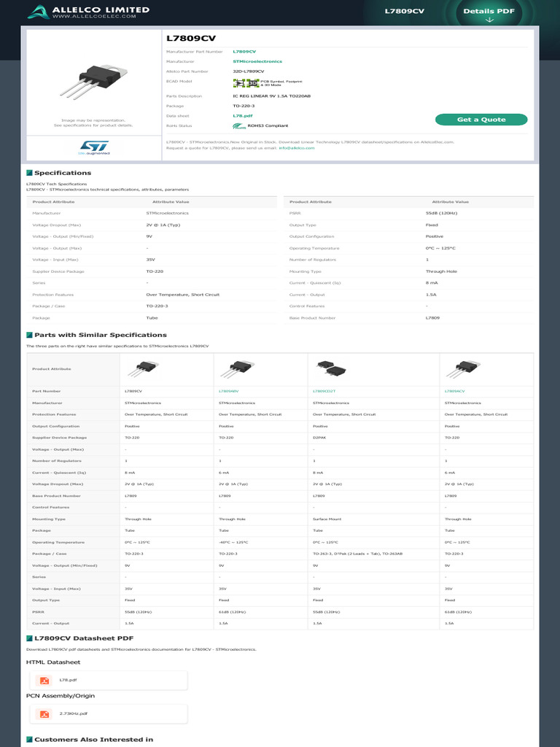Open the L7809ACV thumbnail image
Image resolution: width=560 pixels, height=747 pixels.
pyautogui.click(x=463, y=369)
